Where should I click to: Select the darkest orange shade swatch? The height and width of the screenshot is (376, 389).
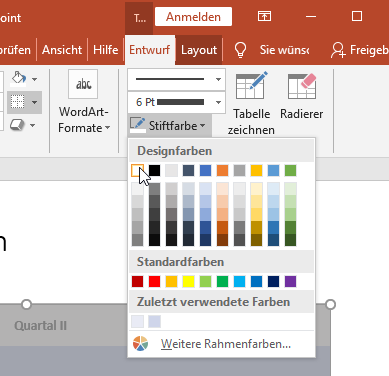(222, 240)
